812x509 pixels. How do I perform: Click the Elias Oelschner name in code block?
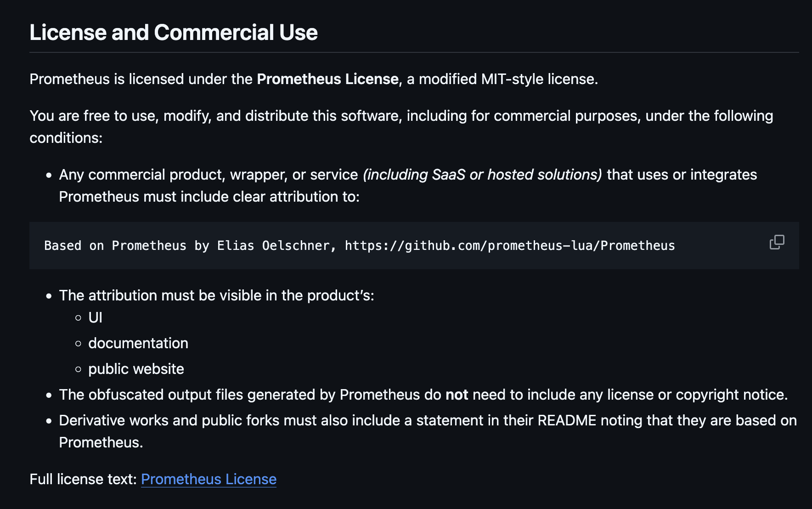273,246
